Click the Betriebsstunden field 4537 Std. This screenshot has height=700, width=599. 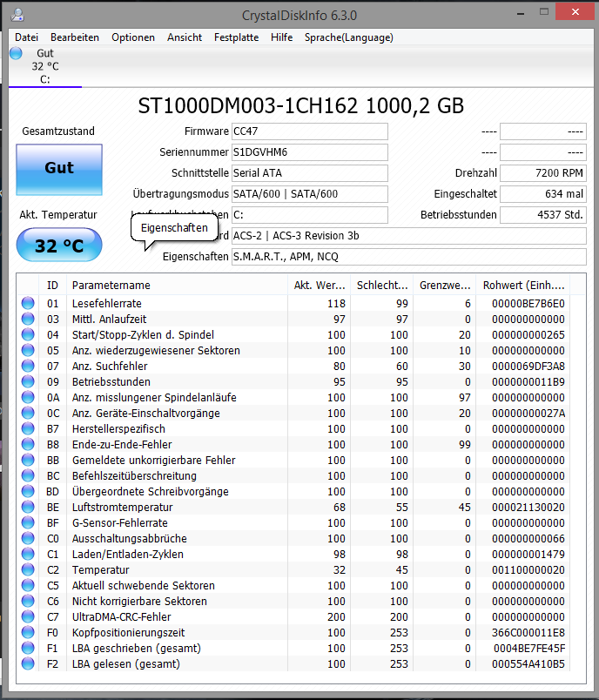[543, 215]
